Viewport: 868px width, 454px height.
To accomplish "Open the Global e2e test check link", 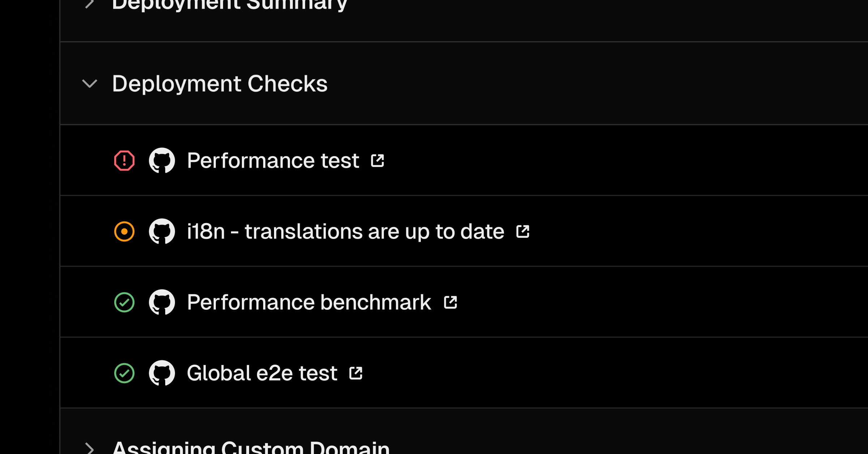I will click(x=262, y=373).
